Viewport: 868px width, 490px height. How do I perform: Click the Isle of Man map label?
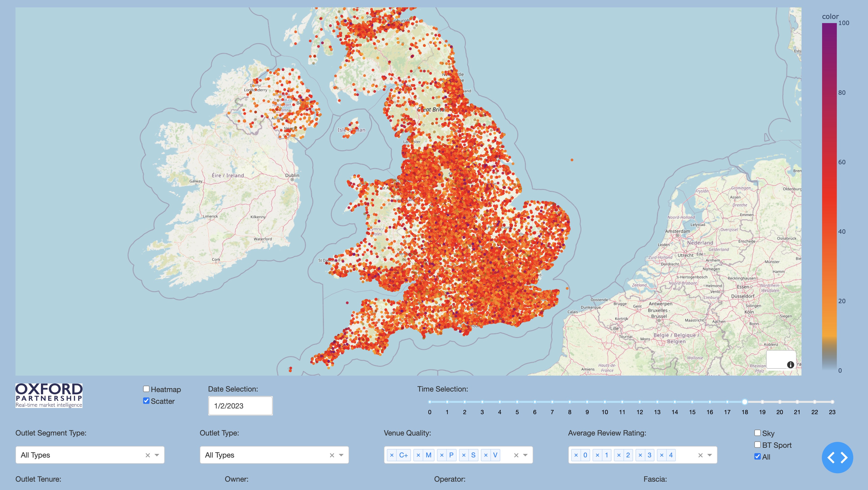coord(352,130)
